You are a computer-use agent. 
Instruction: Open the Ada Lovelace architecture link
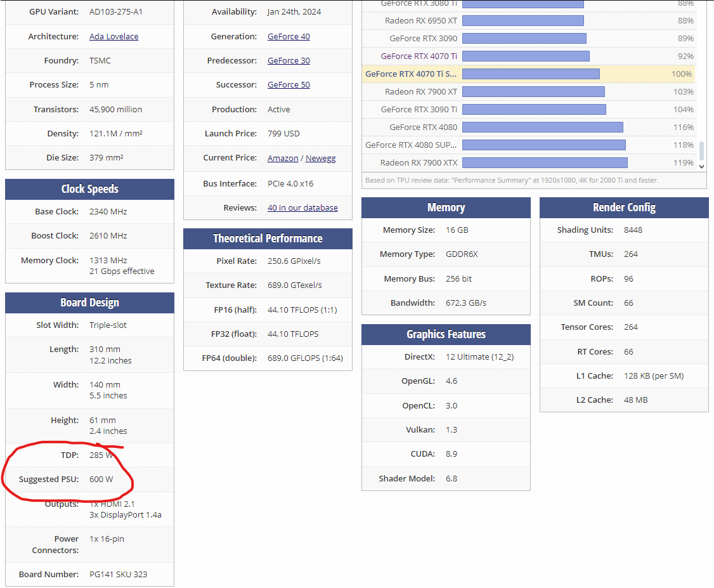tap(114, 36)
